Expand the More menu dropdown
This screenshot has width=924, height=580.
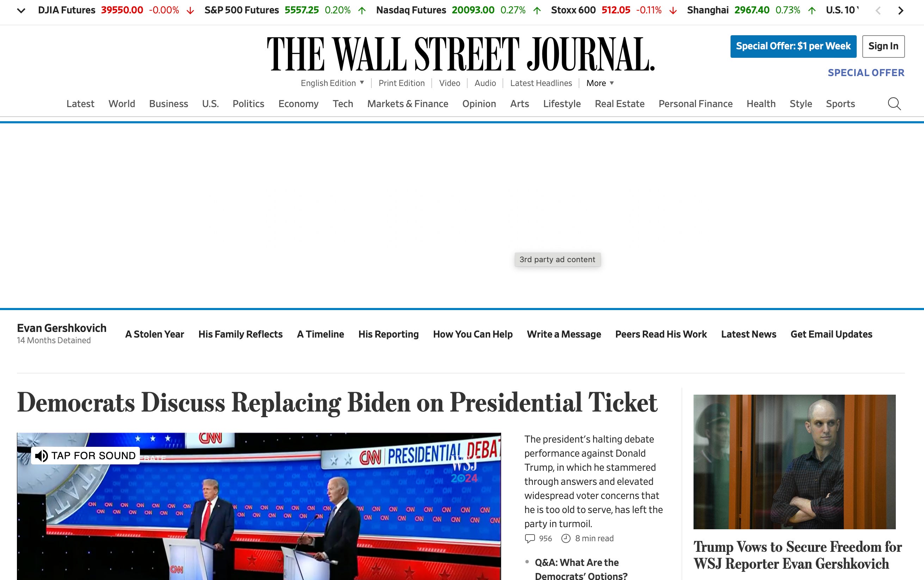click(600, 83)
